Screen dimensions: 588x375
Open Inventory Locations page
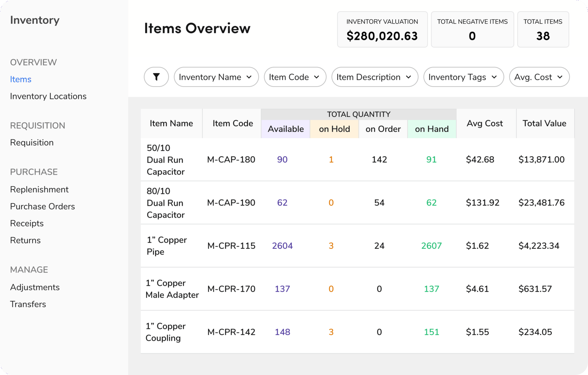pos(48,96)
